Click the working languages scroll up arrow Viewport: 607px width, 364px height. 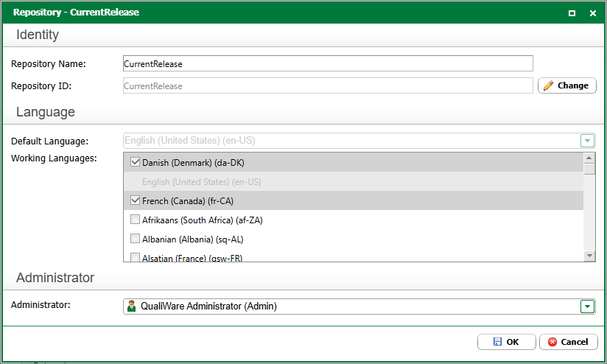click(x=589, y=158)
